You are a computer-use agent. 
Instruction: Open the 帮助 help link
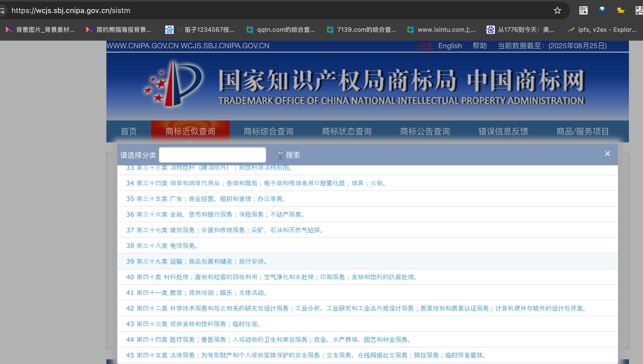(480, 46)
